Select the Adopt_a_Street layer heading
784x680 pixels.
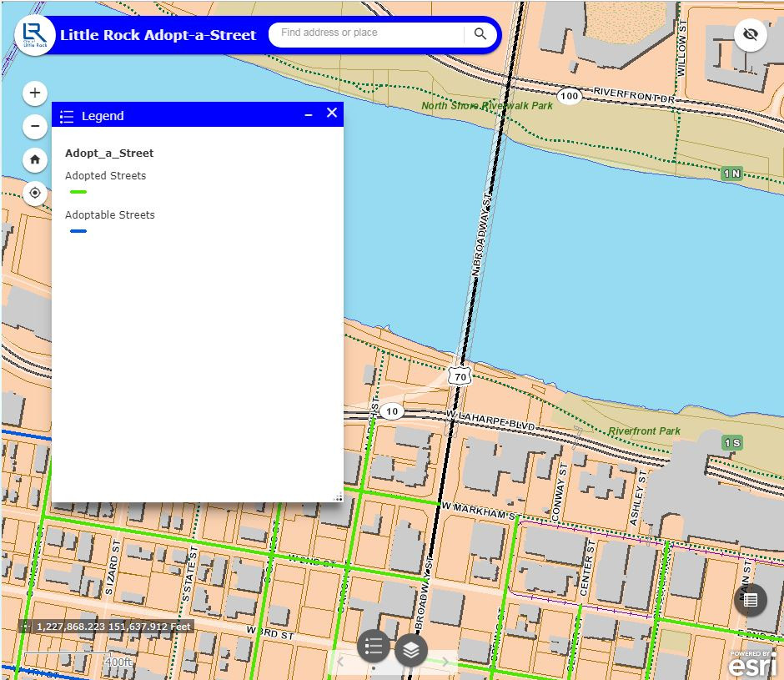[108, 153]
